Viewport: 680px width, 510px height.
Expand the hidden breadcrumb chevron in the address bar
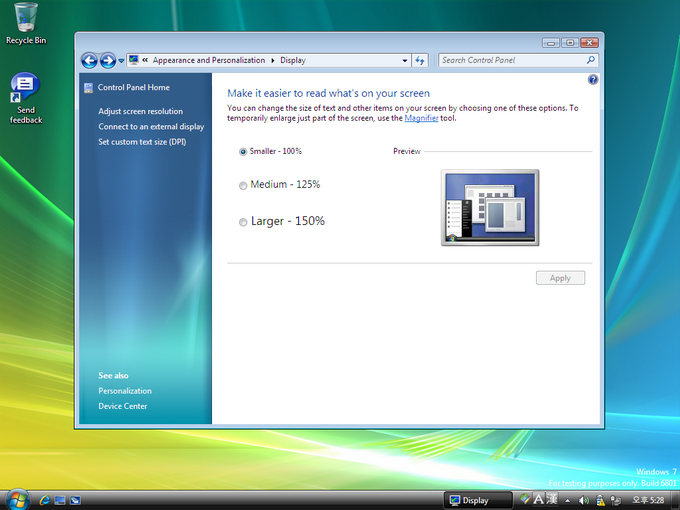coord(145,60)
